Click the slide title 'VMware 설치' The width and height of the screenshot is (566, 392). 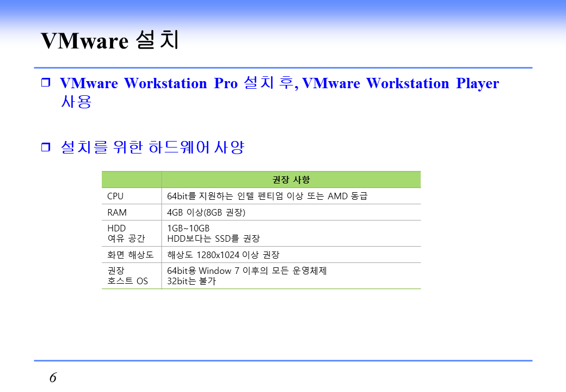coord(110,40)
